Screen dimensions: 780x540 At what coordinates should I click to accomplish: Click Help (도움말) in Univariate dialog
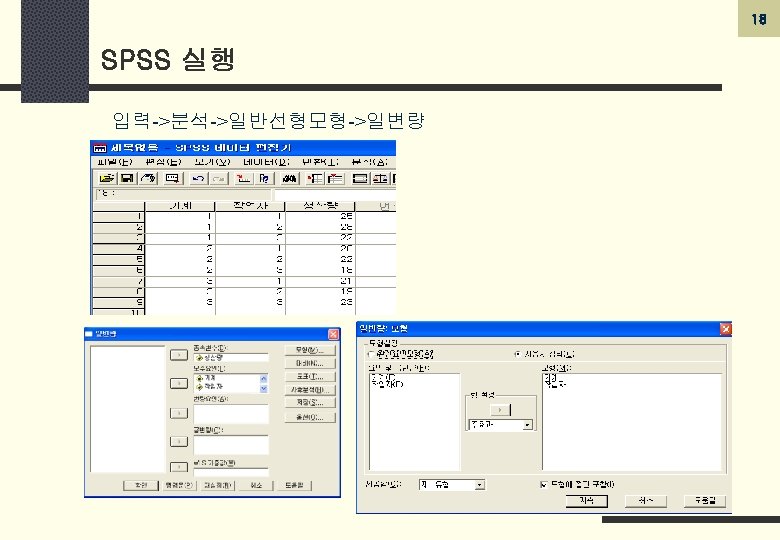click(x=294, y=485)
